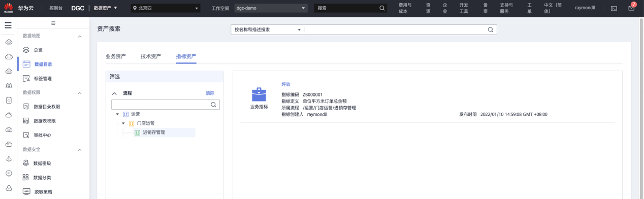Click the 审批中心 icon
Viewport: 644px width, 199px height.
click(26, 135)
